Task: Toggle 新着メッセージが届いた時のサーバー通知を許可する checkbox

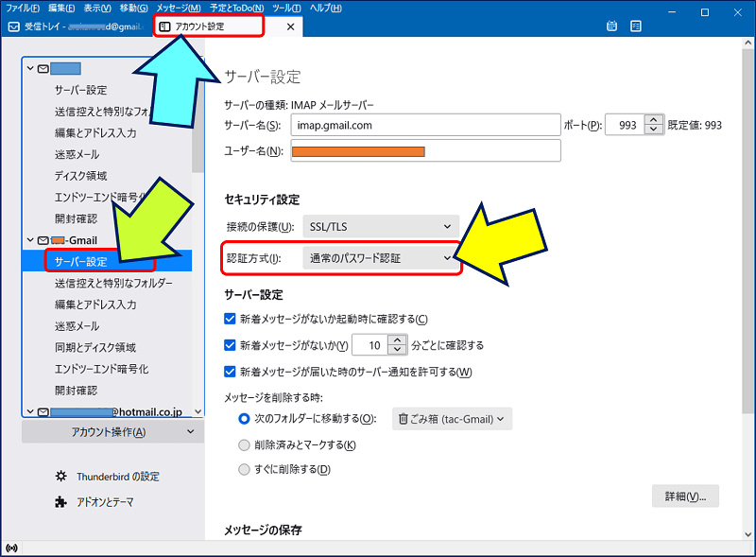Action: click(230, 372)
